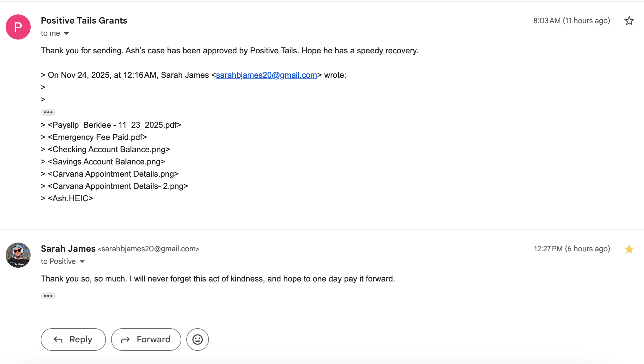
Task: Click the Reply button
Action: (x=73, y=339)
